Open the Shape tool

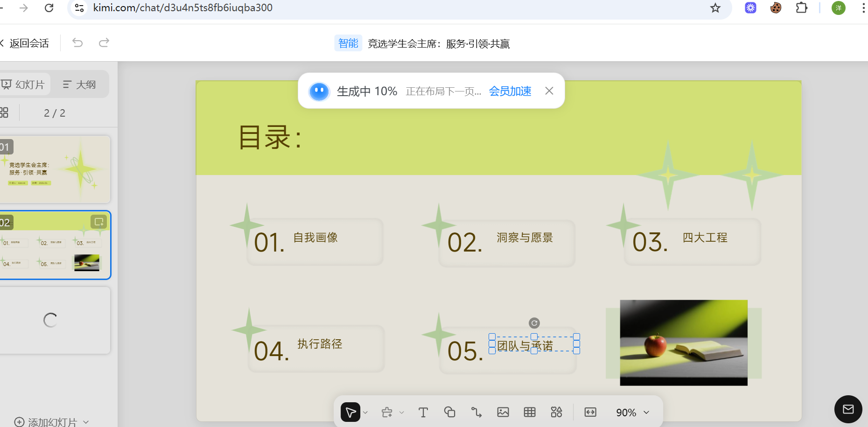coord(449,412)
